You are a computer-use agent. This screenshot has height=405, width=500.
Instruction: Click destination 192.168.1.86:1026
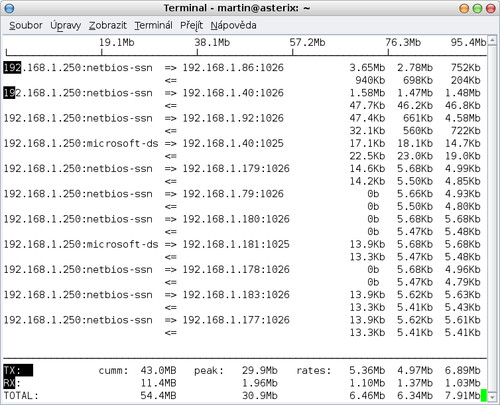click(233, 68)
